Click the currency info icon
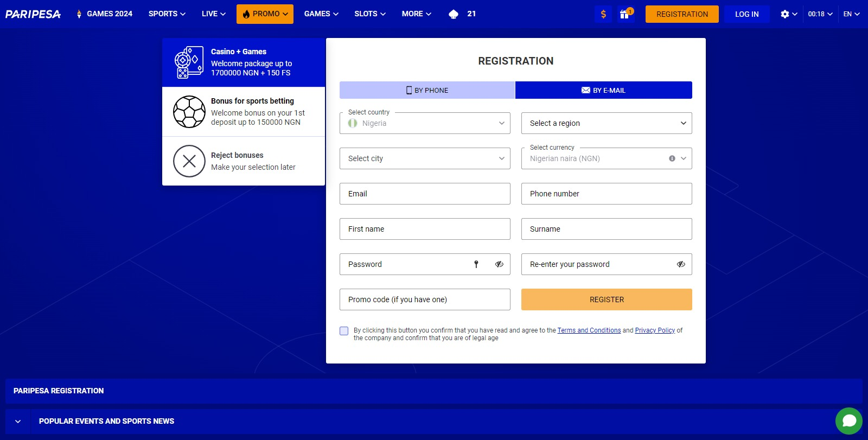Viewport: 868px width, 440px height. pos(672,158)
